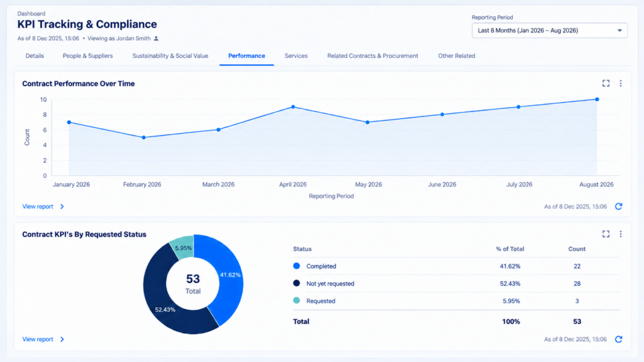Click the Total row label in table
Screen dimensions: 644x362
301,321
